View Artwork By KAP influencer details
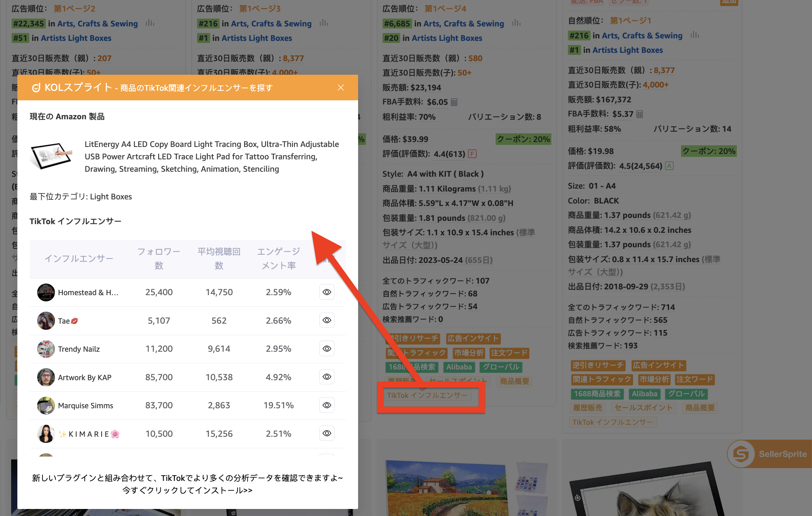This screenshot has width=812, height=516. pos(327,377)
